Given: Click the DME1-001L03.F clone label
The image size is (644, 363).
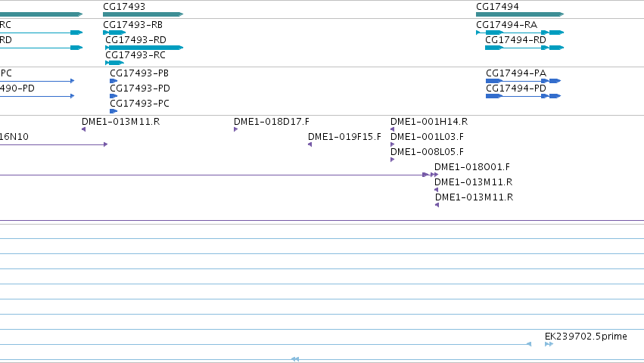Looking at the screenshot, I should tap(427, 137).
